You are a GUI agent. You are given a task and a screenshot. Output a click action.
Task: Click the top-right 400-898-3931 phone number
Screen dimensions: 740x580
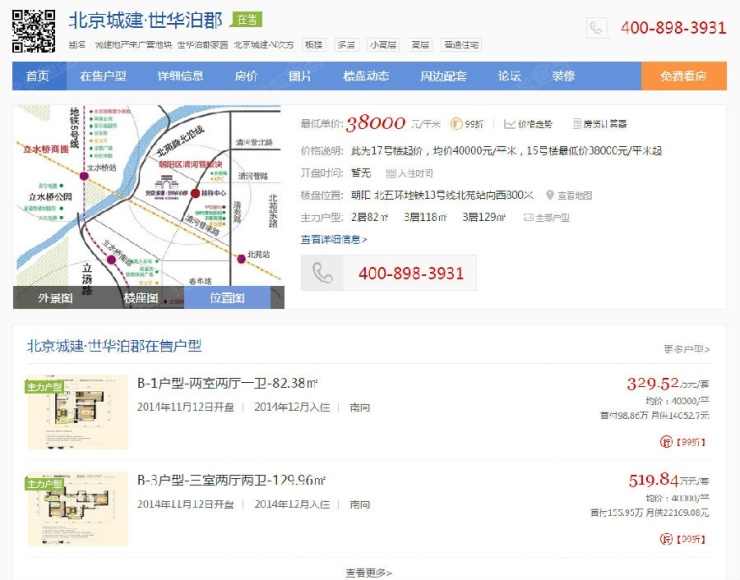pyautogui.click(x=673, y=28)
